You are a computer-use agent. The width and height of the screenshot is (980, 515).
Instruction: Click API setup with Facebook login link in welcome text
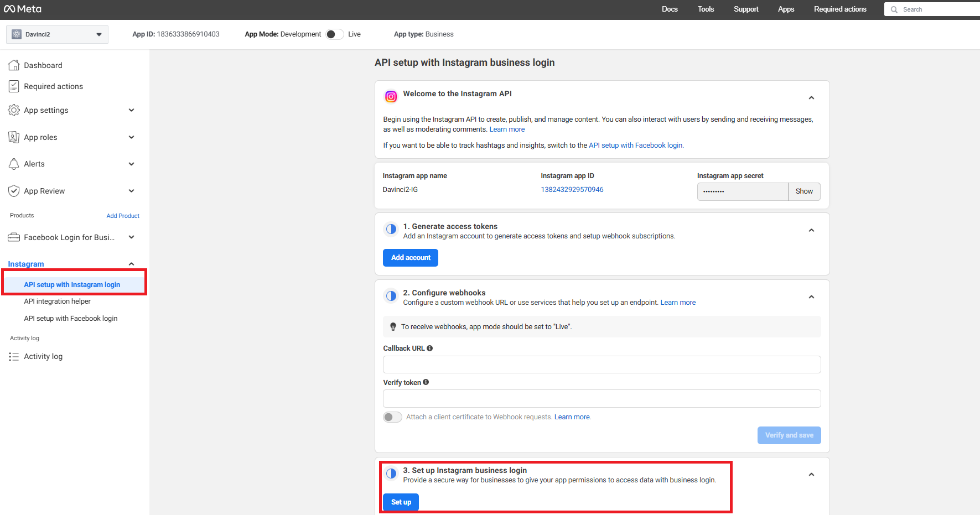click(x=636, y=145)
